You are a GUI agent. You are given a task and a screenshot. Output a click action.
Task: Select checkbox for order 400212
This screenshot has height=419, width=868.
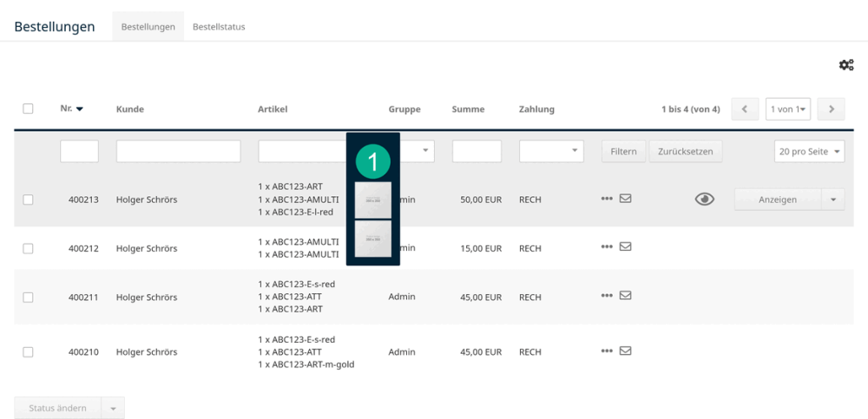(x=28, y=248)
